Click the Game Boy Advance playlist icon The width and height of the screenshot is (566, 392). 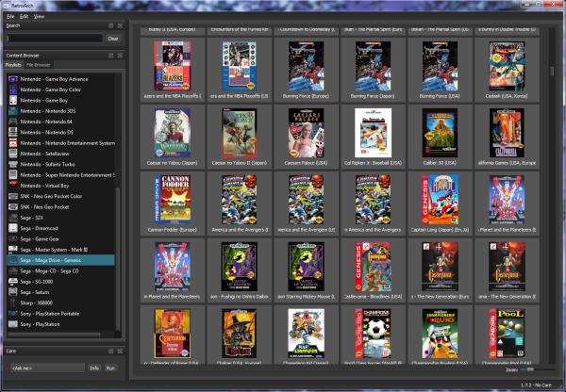tap(13, 79)
